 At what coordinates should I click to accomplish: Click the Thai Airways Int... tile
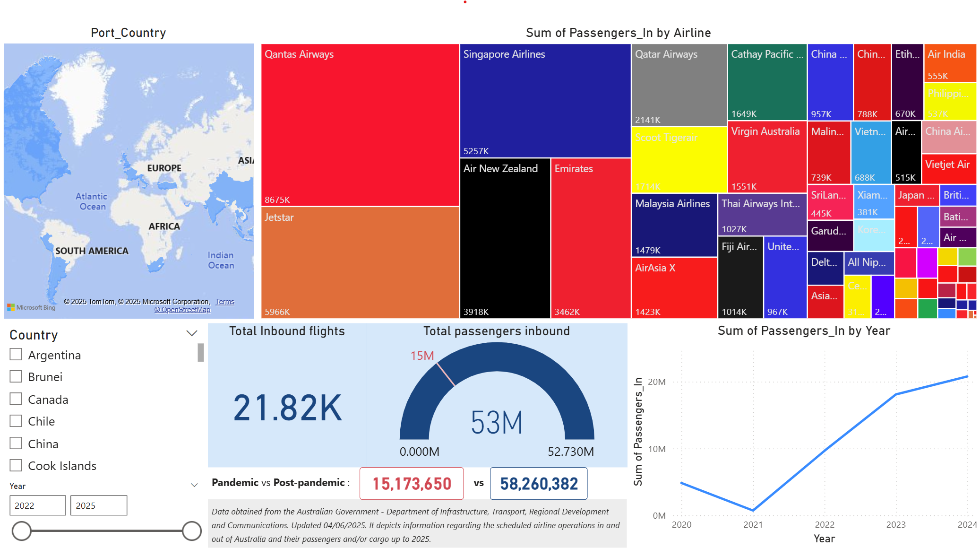click(762, 215)
